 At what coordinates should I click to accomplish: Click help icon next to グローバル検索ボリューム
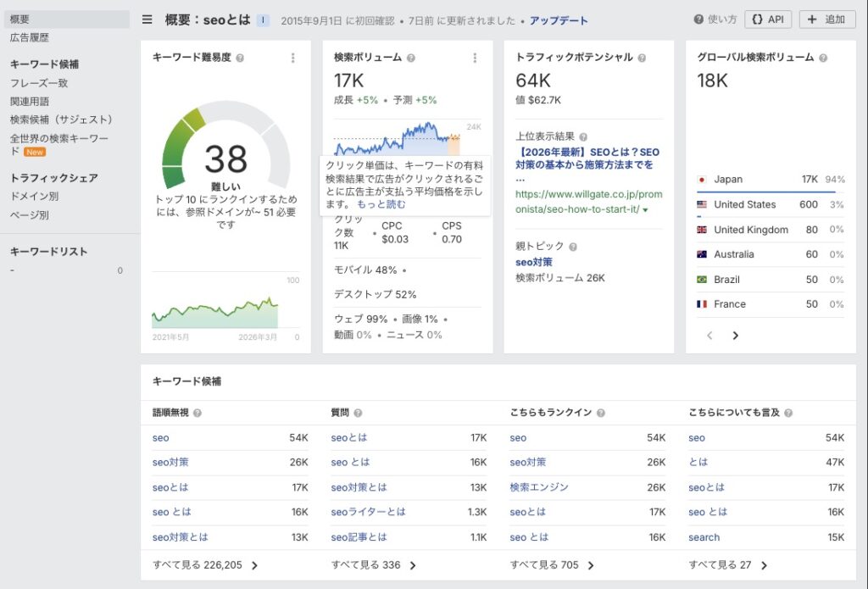pyautogui.click(x=823, y=58)
